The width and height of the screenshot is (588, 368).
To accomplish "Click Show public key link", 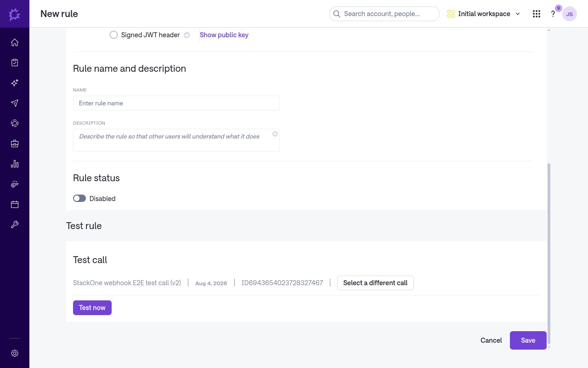I will click(x=224, y=35).
